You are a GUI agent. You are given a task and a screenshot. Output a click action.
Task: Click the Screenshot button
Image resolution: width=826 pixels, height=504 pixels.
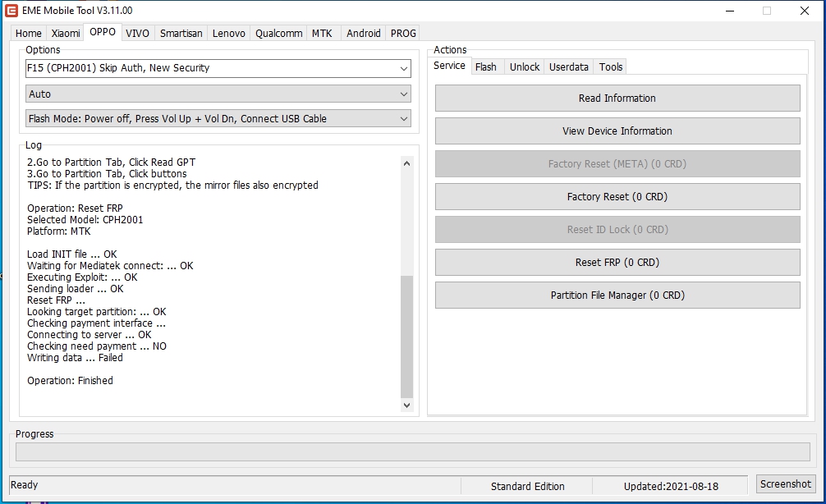(786, 484)
